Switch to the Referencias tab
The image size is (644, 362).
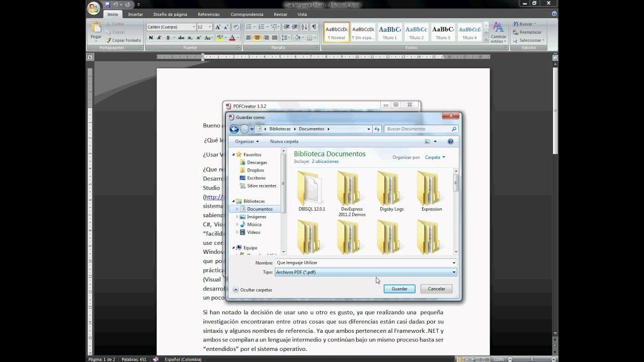pyautogui.click(x=209, y=15)
